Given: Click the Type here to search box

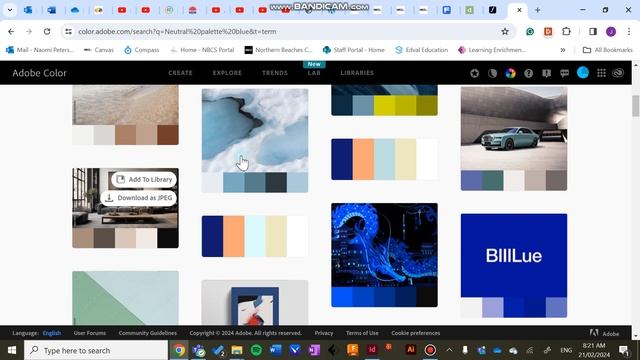Looking at the screenshot, I should pos(96,350).
